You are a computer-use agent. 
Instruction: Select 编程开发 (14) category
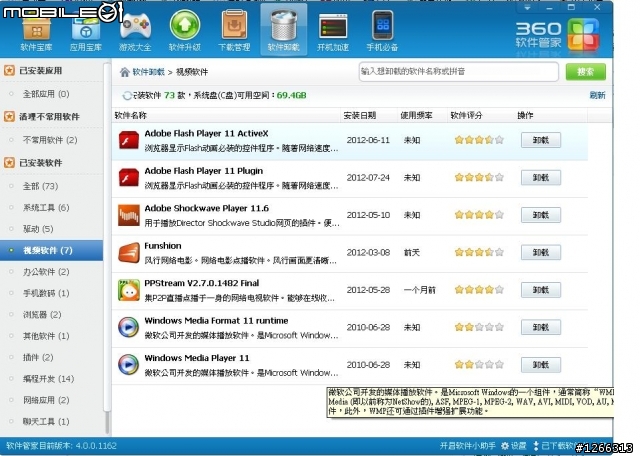(51, 379)
